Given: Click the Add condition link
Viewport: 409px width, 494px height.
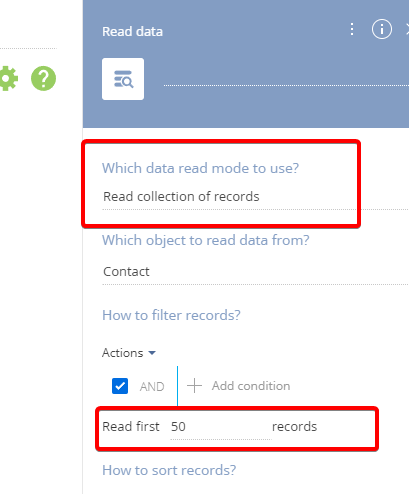Looking at the screenshot, I should [x=251, y=386].
